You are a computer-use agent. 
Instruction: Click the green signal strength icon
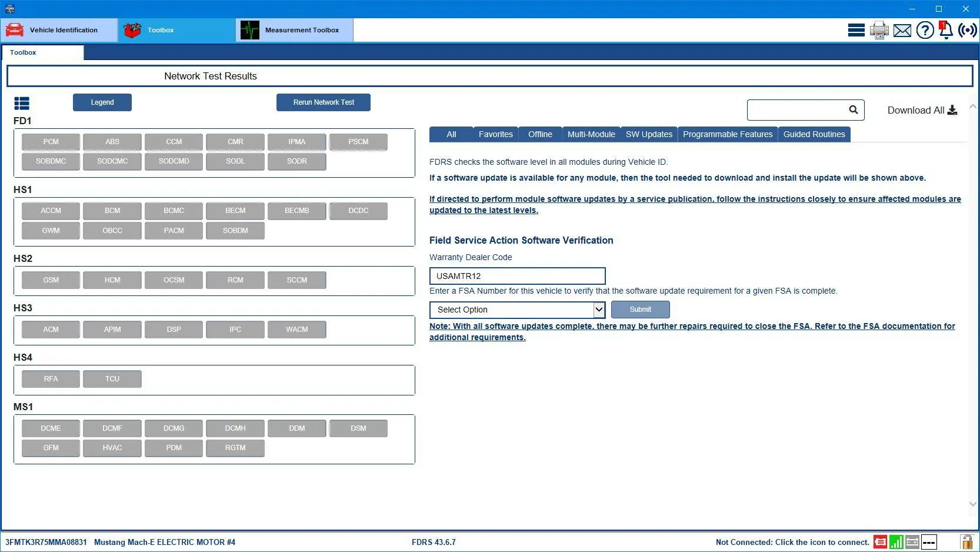coord(896,542)
